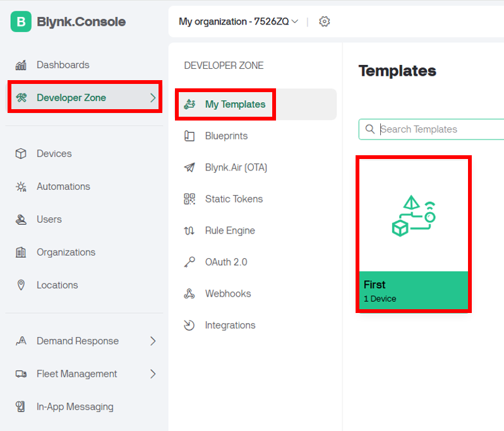504x431 pixels.
Task: Expand the Demand Response chevron arrow
Action: 153,341
